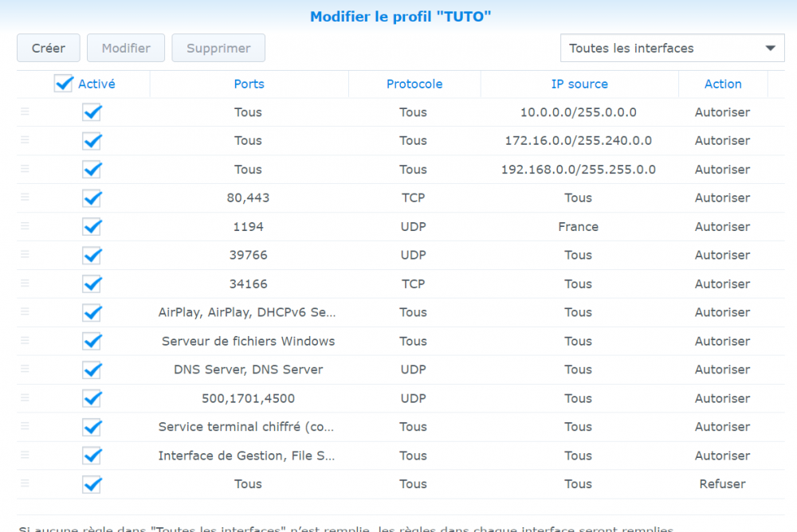The width and height of the screenshot is (797, 532).
Task: Select the Serveur de fichiers Windows cell
Action: click(x=248, y=341)
